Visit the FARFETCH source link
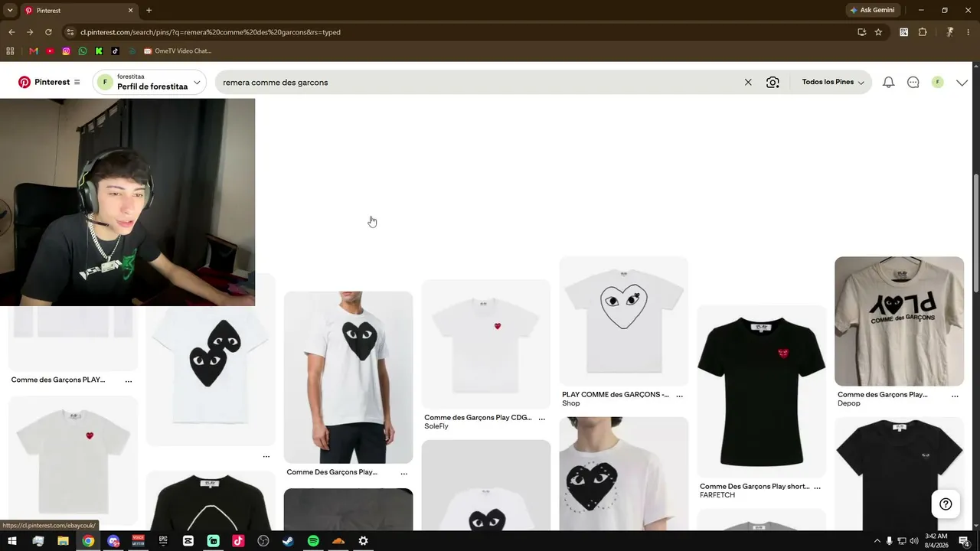Screen dimensions: 980x551 (717, 495)
